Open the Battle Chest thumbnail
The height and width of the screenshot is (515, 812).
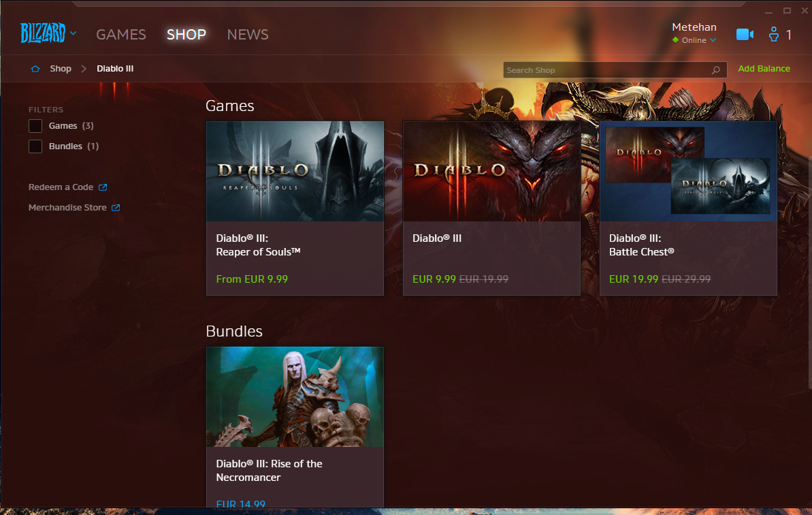click(x=688, y=172)
